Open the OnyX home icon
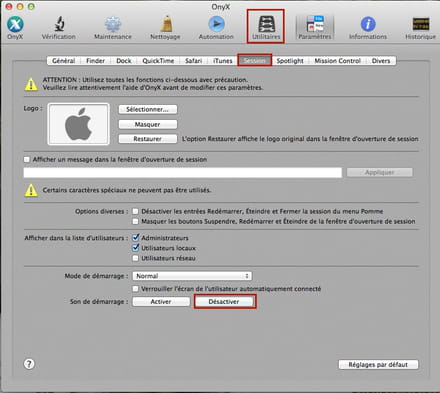 pyautogui.click(x=15, y=24)
